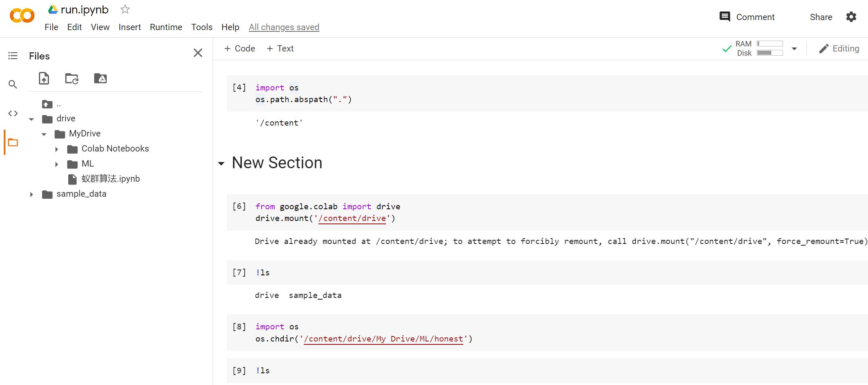Expand the sample_data folder
The image size is (868, 385).
[x=31, y=194]
